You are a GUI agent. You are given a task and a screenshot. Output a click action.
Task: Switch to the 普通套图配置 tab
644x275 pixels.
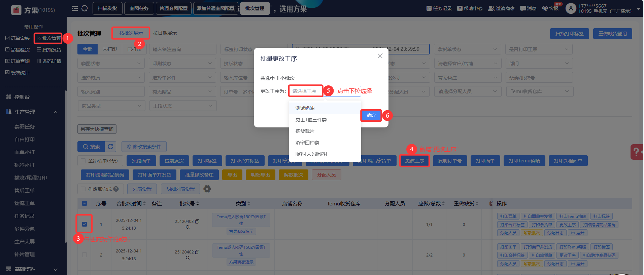click(174, 8)
